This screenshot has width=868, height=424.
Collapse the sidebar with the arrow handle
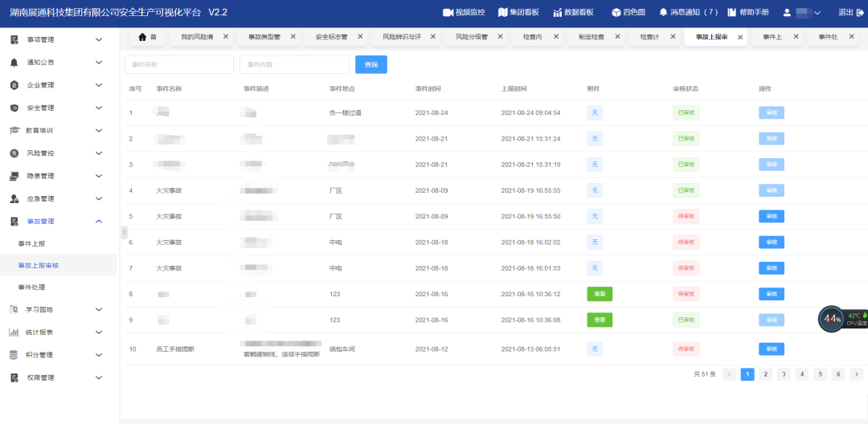click(124, 232)
